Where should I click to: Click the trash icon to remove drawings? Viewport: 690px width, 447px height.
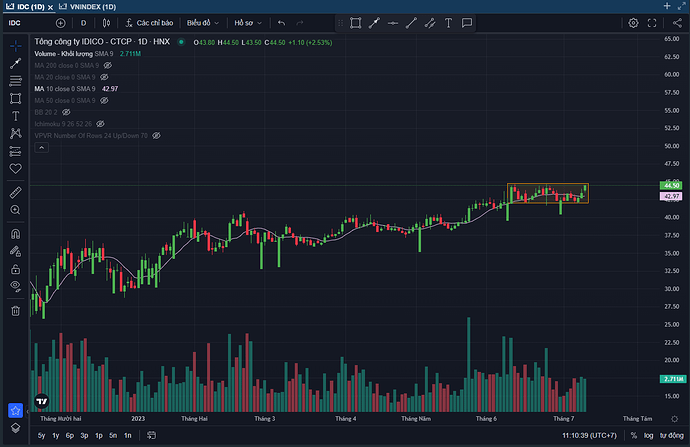pos(15,310)
